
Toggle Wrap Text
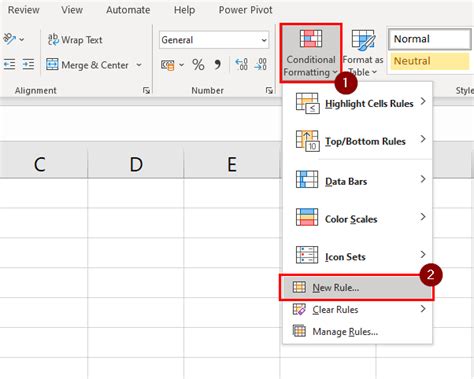[x=75, y=40]
